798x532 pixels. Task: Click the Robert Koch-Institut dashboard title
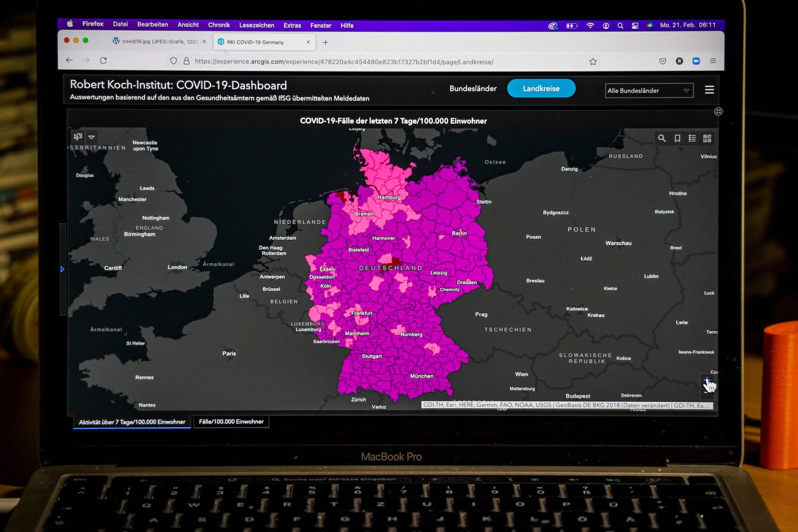point(178,85)
